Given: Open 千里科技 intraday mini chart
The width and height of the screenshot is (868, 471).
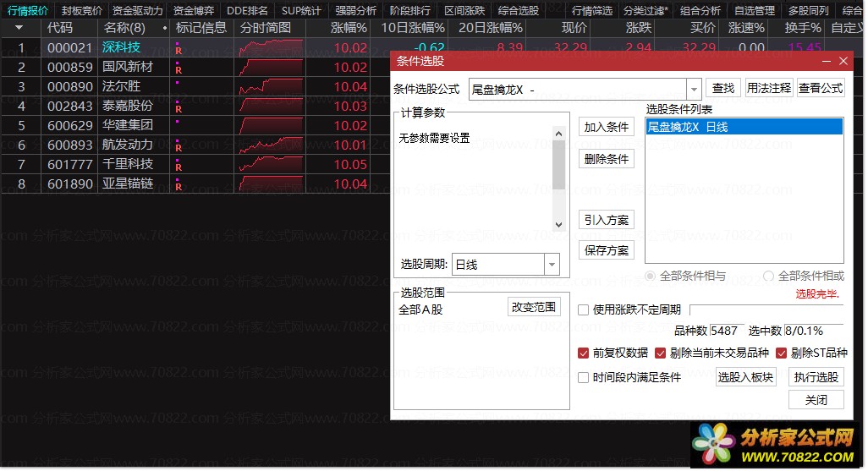Looking at the screenshot, I should 271,164.
